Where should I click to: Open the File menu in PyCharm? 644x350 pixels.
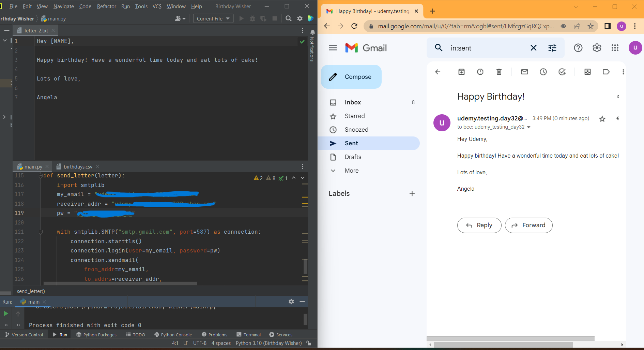13,6
